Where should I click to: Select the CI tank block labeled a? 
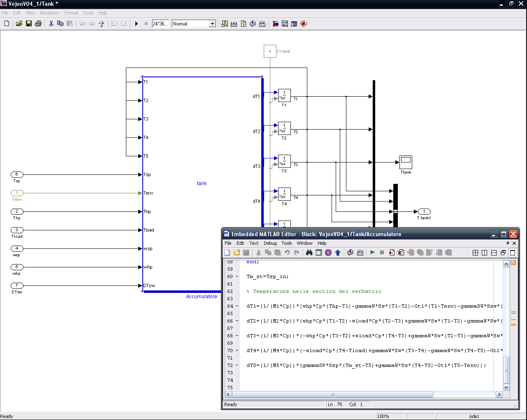point(270,51)
